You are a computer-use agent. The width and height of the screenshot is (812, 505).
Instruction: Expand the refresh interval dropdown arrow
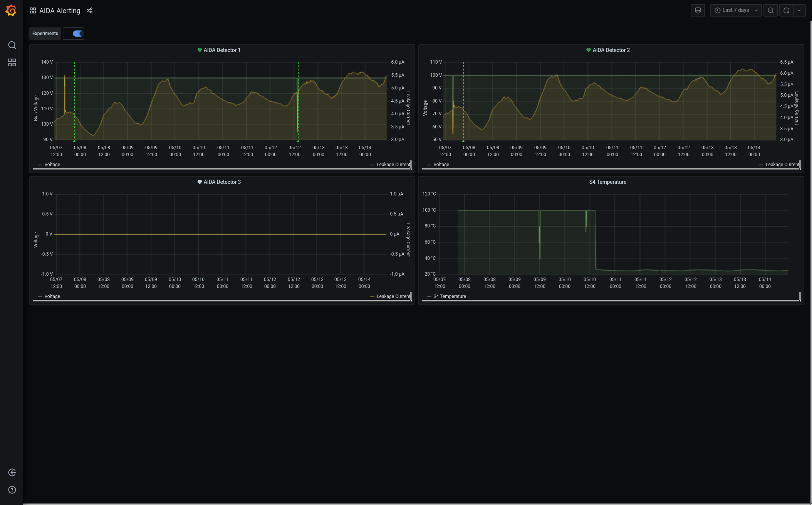pyautogui.click(x=799, y=10)
